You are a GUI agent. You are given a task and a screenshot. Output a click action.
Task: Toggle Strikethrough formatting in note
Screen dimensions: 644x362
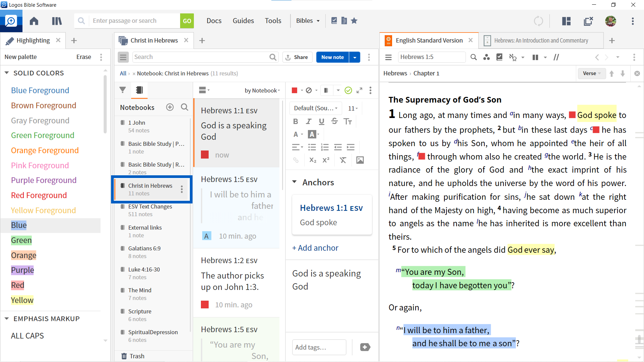(334, 121)
